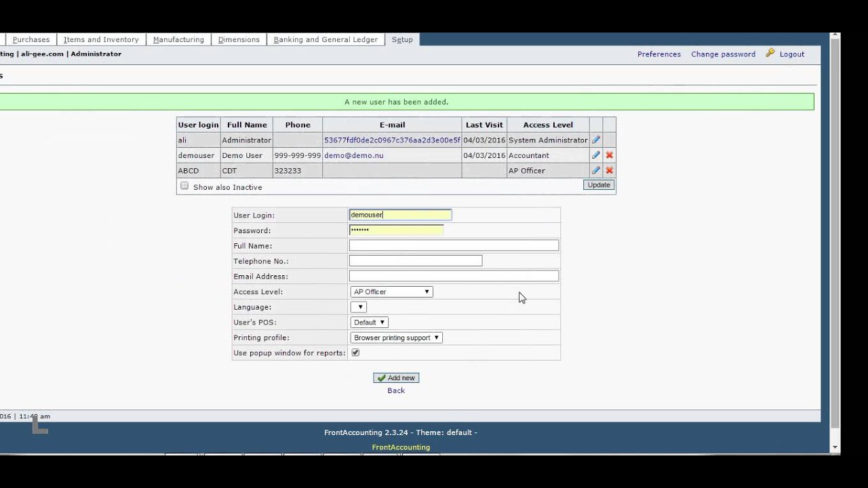The height and width of the screenshot is (488, 868).
Task: Edit the demouser row pencil icon
Action: 596,155
